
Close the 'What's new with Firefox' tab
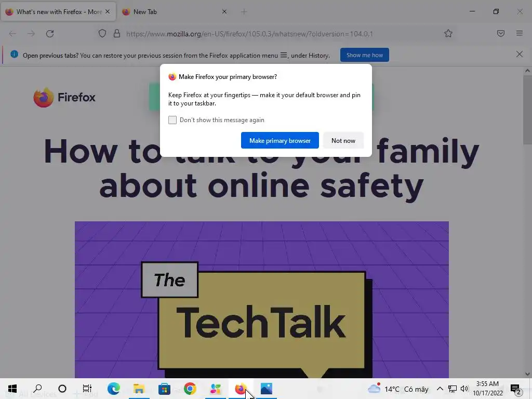[x=108, y=11]
